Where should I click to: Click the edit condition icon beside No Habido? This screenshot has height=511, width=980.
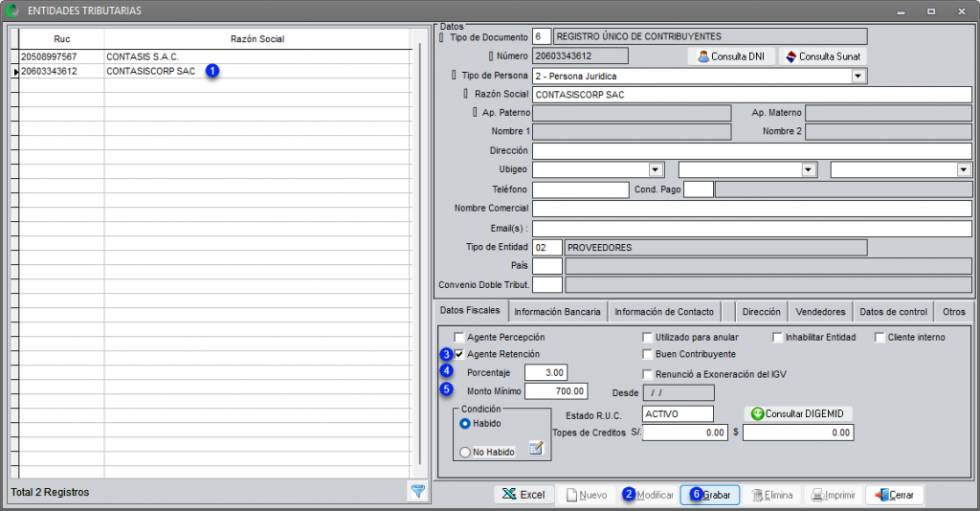(x=536, y=448)
